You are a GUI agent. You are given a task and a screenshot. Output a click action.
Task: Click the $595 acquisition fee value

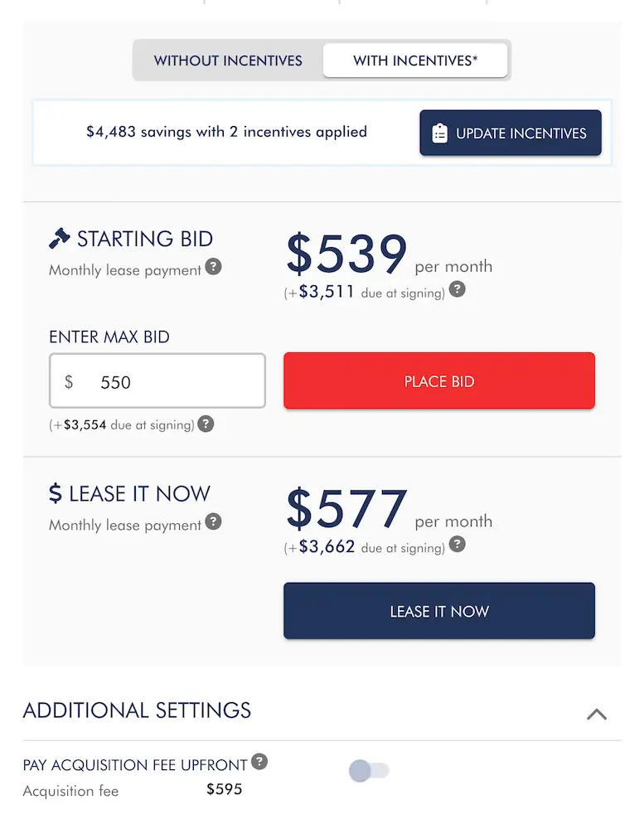[x=225, y=789]
